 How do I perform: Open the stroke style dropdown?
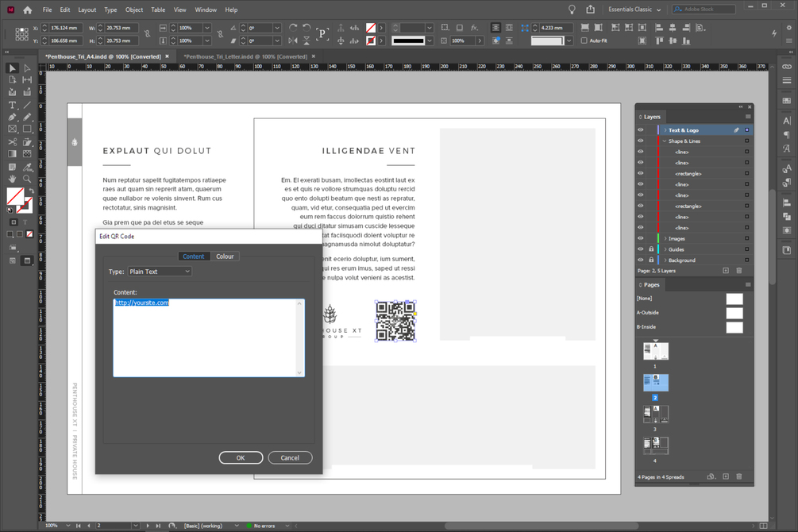pos(429,40)
